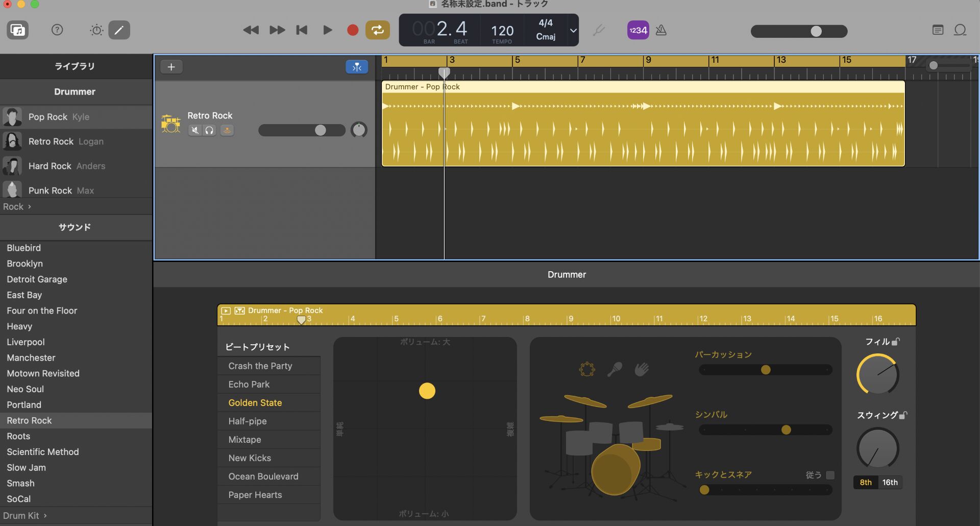This screenshot has width=980, height=526.
Task: Enable the kick and snare follow checkbox
Action: [x=830, y=475]
